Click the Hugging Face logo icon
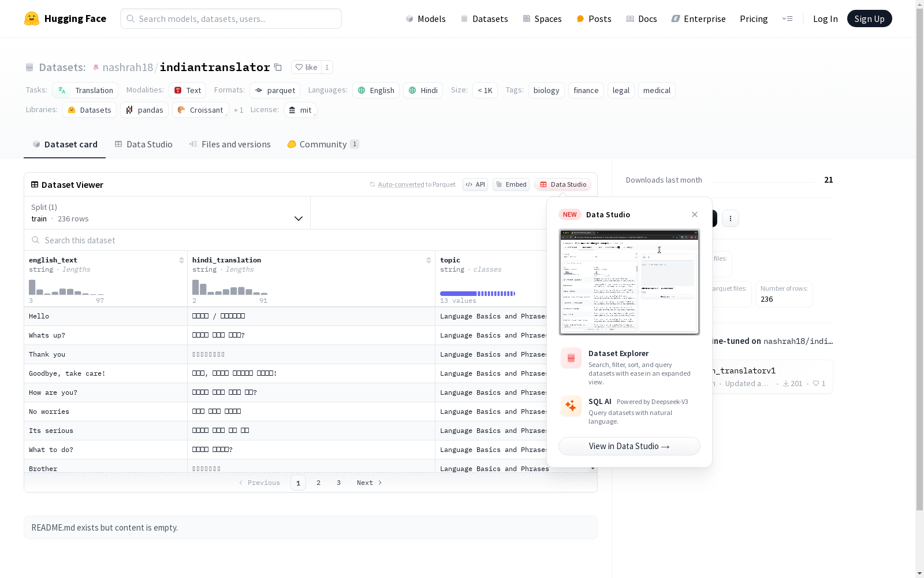The width and height of the screenshot is (924, 578). pos(32,18)
